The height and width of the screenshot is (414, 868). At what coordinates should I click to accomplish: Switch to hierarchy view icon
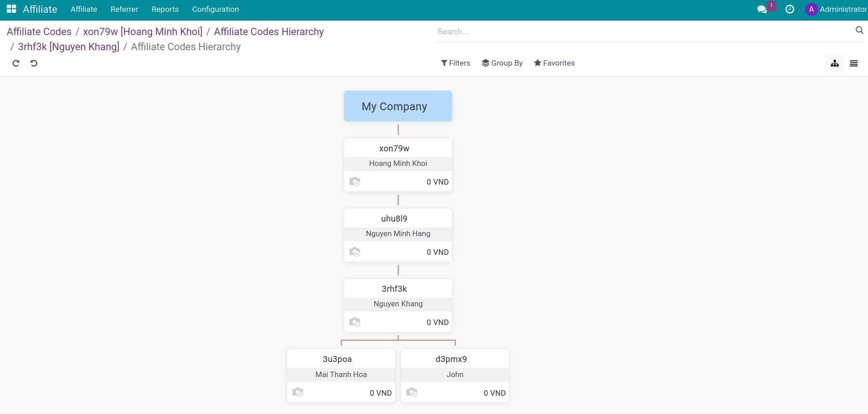pos(835,63)
